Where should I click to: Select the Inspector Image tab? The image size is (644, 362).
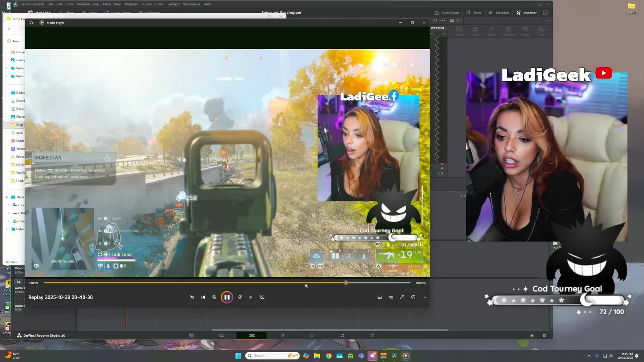(x=525, y=31)
